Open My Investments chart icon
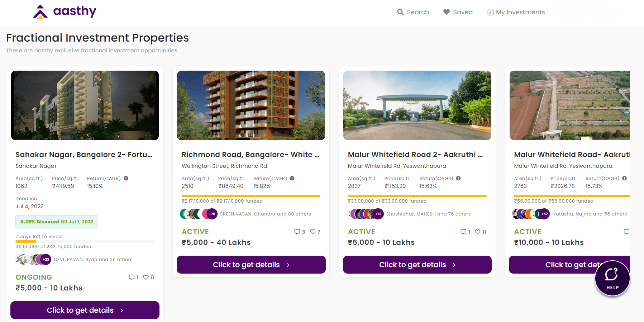Screen dimensions: 644x322 tap(490, 13)
